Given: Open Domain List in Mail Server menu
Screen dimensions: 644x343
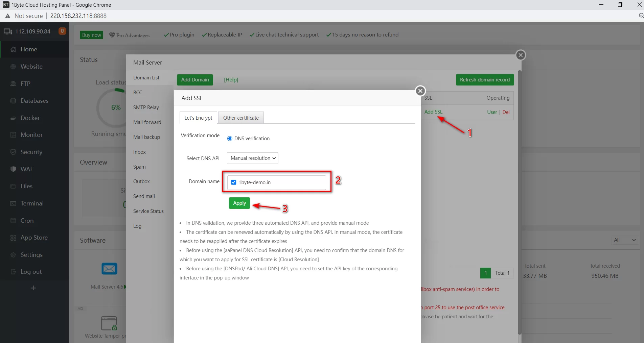Looking at the screenshot, I should [x=146, y=78].
